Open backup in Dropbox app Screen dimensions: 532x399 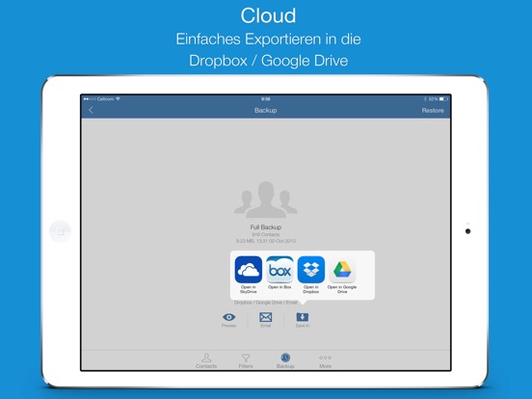pos(310,270)
